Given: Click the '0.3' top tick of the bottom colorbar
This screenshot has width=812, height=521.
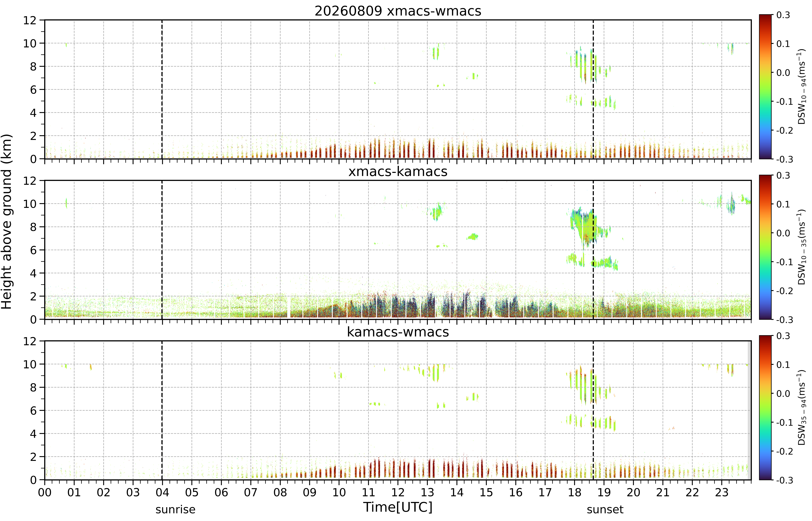Looking at the screenshot, I should pos(783,336).
